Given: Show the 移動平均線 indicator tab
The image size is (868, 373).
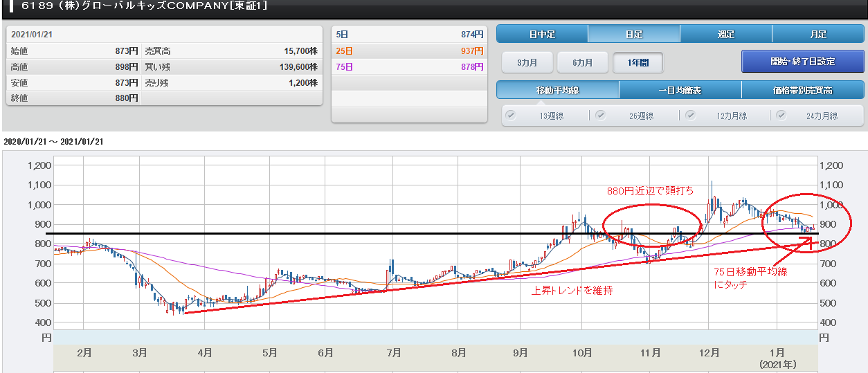Looking at the screenshot, I should click(x=557, y=90).
